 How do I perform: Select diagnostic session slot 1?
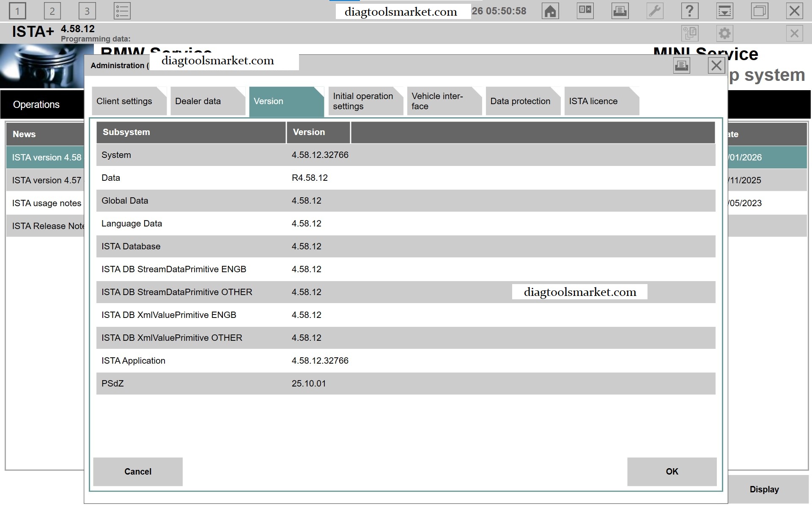click(x=17, y=11)
